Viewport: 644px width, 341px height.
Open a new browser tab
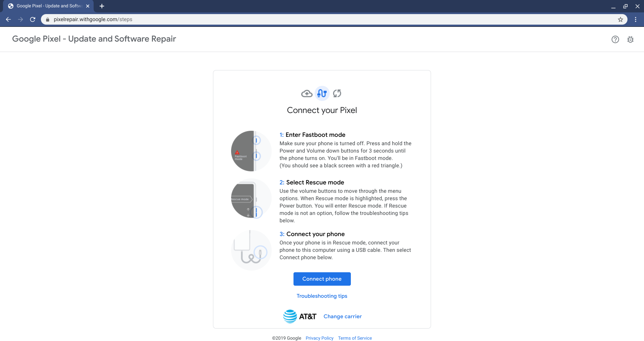coord(102,6)
